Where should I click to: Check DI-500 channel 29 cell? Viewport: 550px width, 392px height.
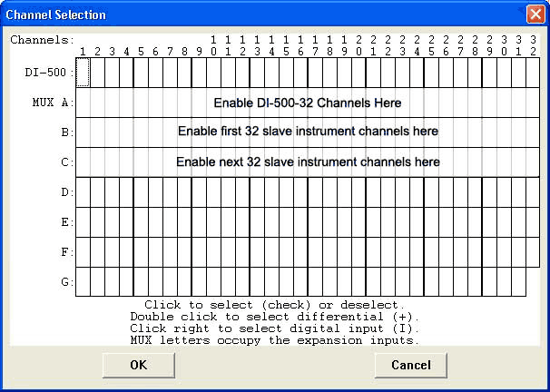[489, 73]
